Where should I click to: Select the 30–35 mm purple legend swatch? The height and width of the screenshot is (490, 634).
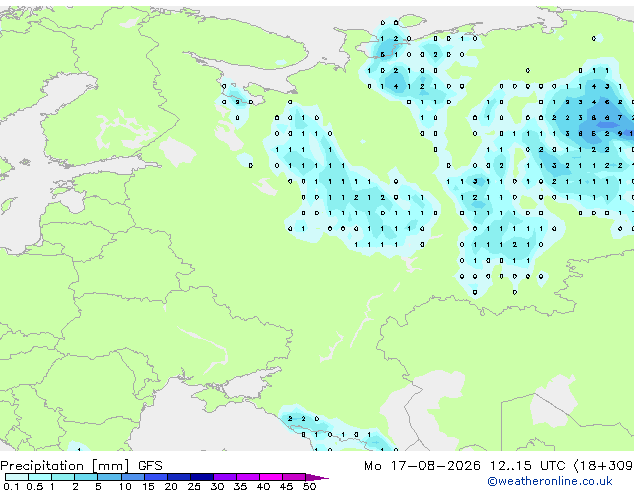(x=224, y=477)
